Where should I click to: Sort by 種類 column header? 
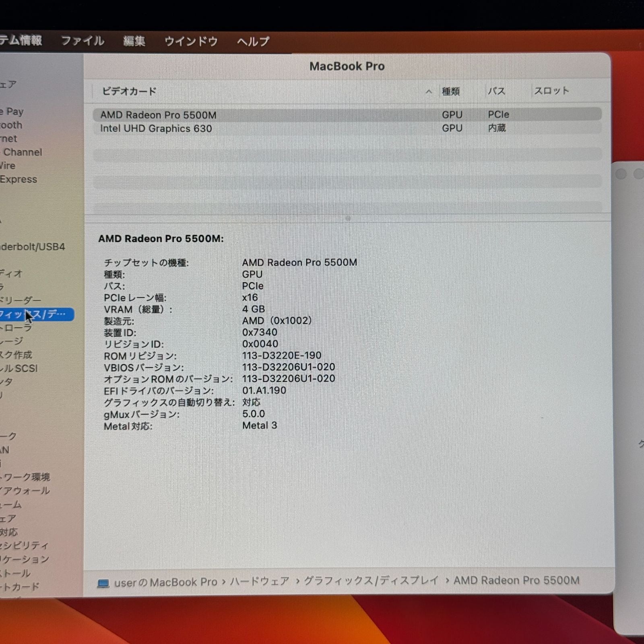[x=451, y=91]
